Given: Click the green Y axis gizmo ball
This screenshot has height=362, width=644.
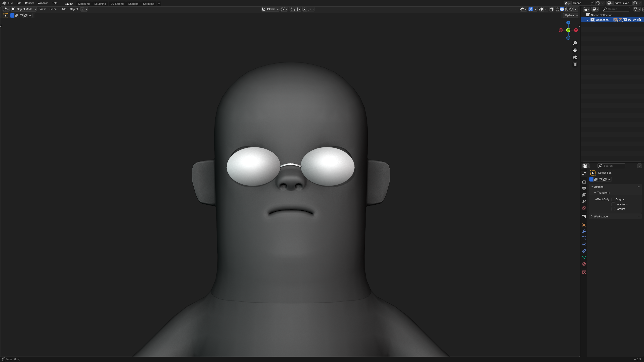Looking at the screenshot, I should pos(568,30).
